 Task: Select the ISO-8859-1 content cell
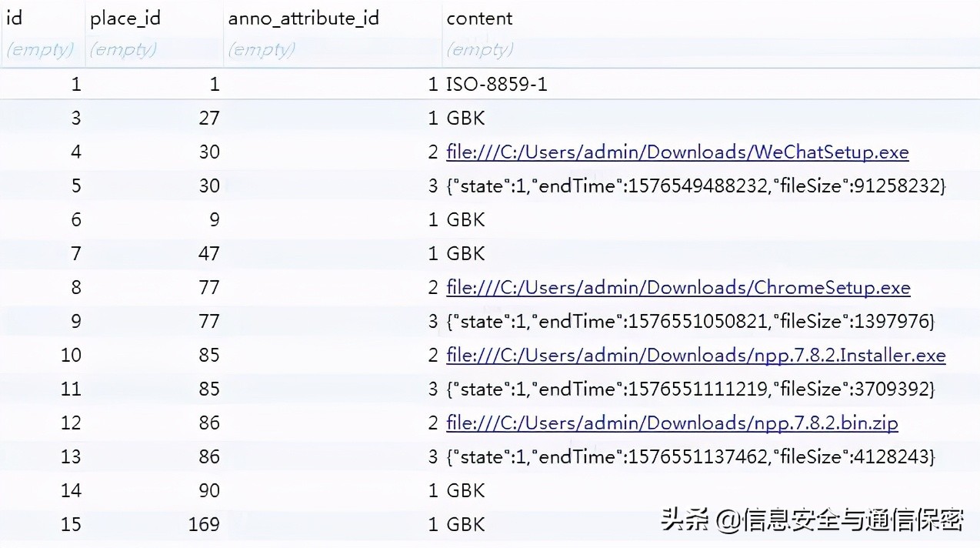pos(497,84)
